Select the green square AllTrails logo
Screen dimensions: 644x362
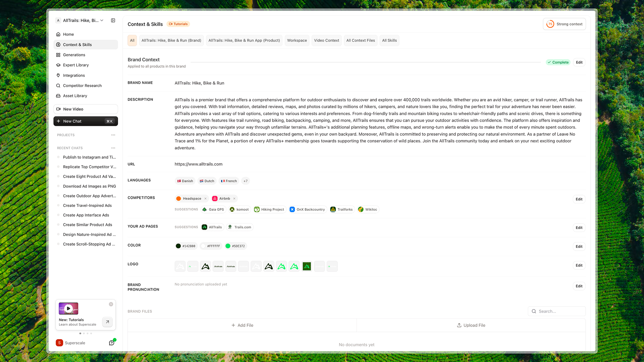(x=307, y=266)
